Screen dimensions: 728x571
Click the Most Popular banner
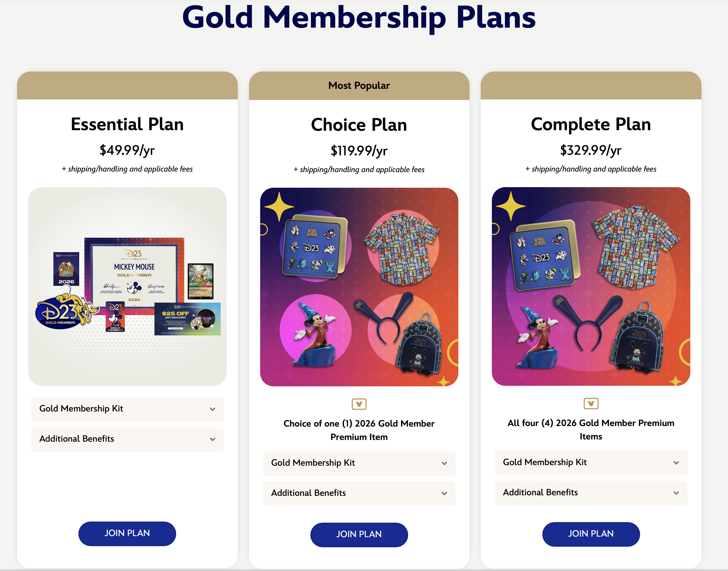pyautogui.click(x=359, y=85)
